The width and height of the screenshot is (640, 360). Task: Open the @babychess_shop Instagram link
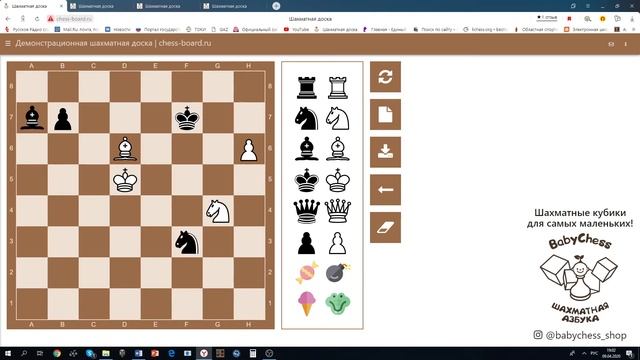pos(580,335)
